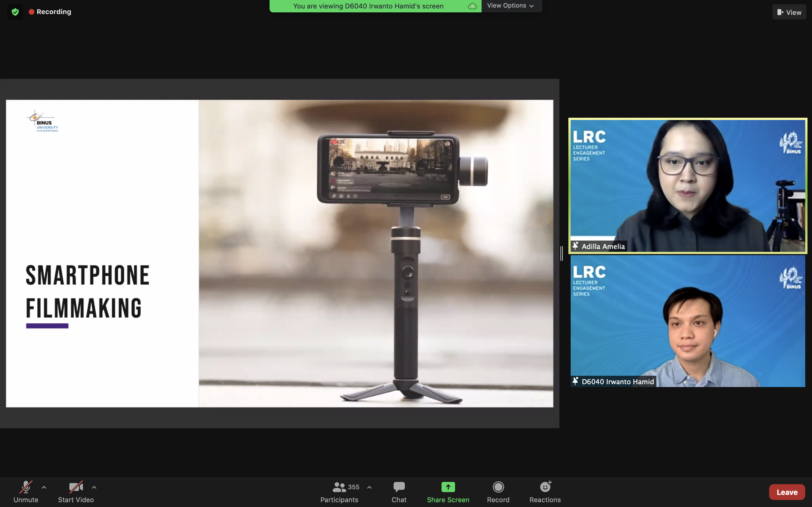Viewport: 812px width, 507px height.
Task: Click the Record icon
Action: coord(498,487)
